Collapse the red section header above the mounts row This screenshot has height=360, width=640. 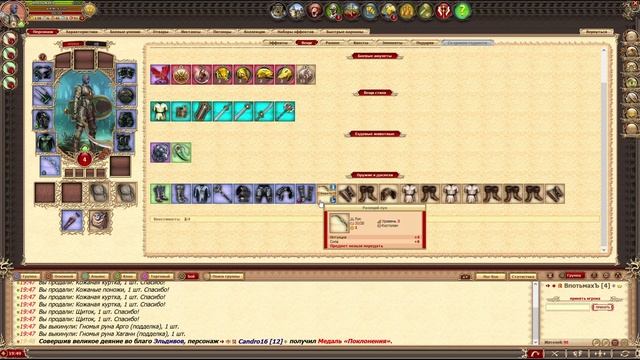click(375, 134)
